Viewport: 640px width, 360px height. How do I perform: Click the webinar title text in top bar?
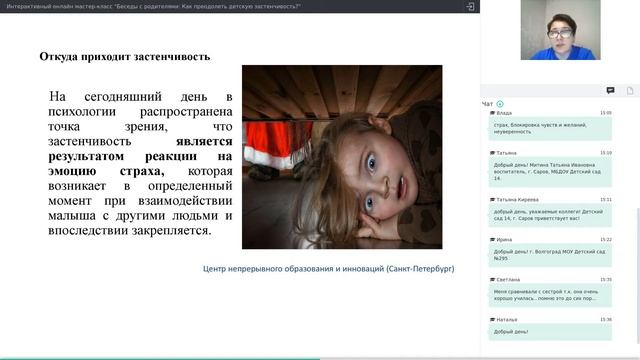pos(153,7)
